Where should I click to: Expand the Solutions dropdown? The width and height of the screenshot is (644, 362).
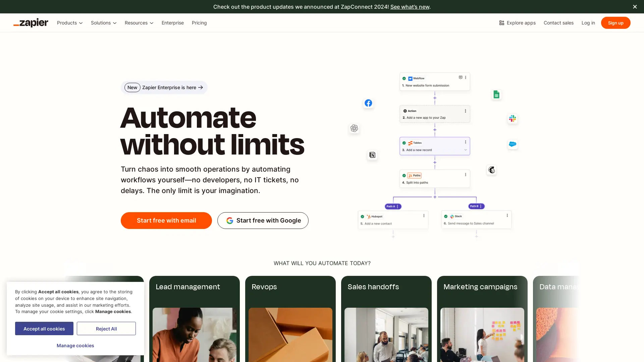(x=103, y=23)
